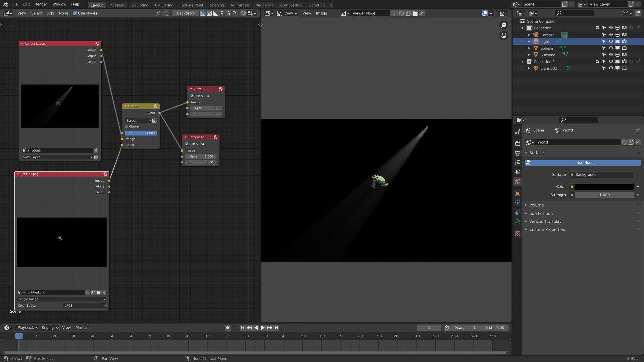Open the Color Space dropdown showing sRGB
644x362 pixels.
[x=84, y=305]
